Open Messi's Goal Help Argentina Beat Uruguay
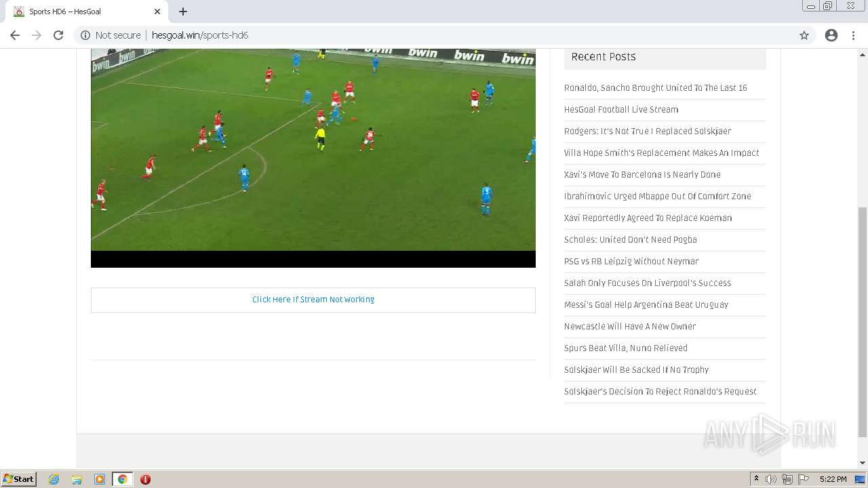Screen dimensions: 868x488 (x=646, y=305)
